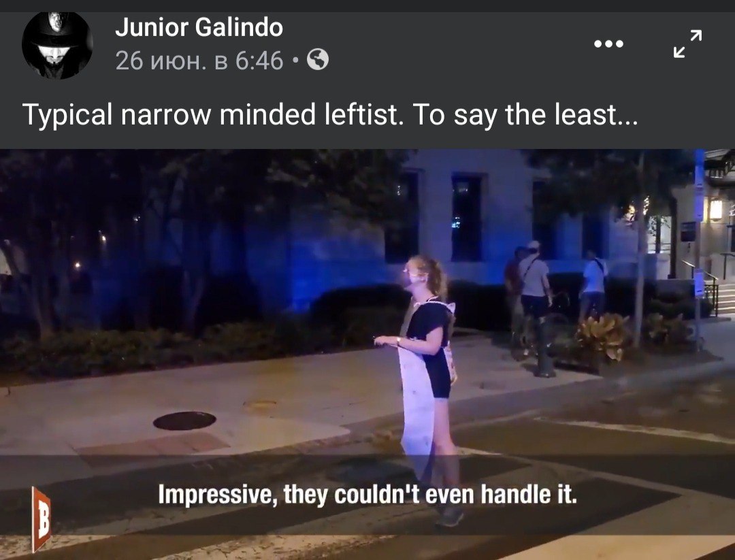Viewport: 735px width, 560px height.
Task: Open Junior Galindo's profile picture
Action: coord(57,46)
